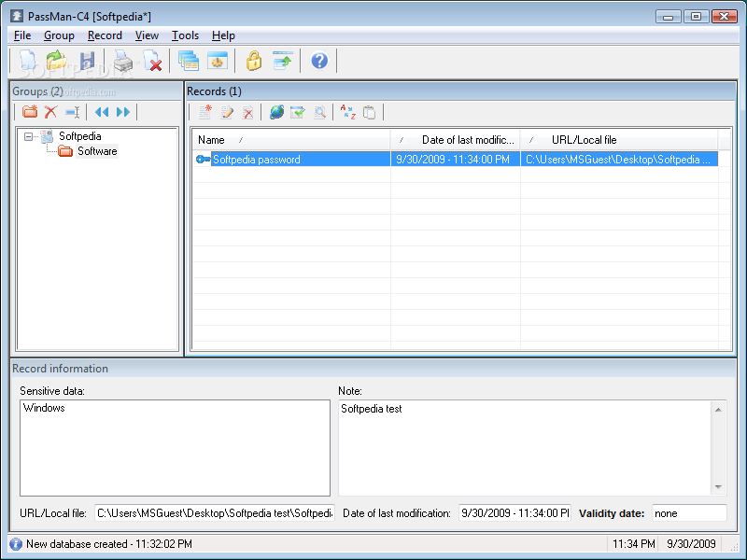Add new record with star document icon

(x=205, y=112)
